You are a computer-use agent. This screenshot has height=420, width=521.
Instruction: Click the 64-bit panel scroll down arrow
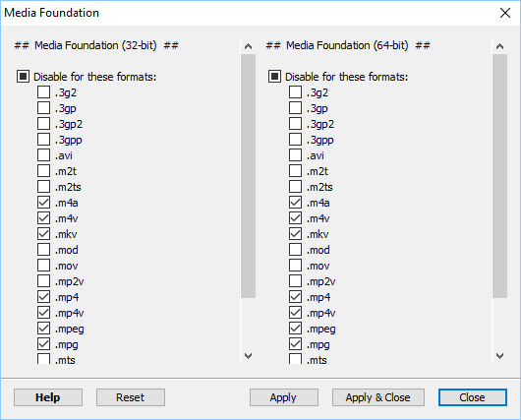[499, 356]
